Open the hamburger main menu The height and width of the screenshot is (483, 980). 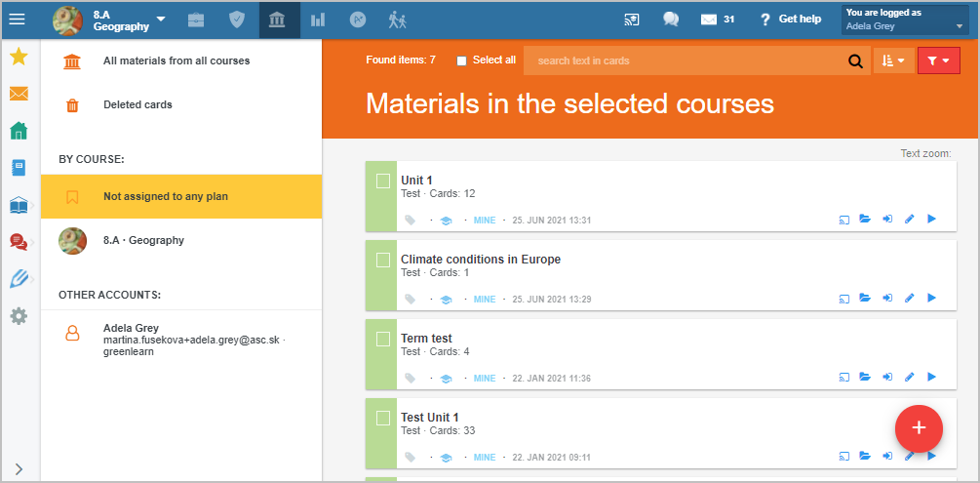point(17,20)
